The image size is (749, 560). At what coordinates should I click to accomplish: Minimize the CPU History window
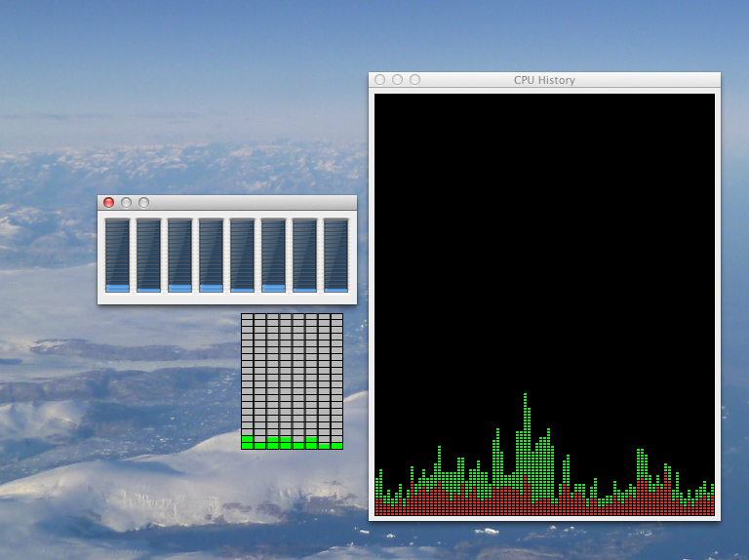[398, 80]
